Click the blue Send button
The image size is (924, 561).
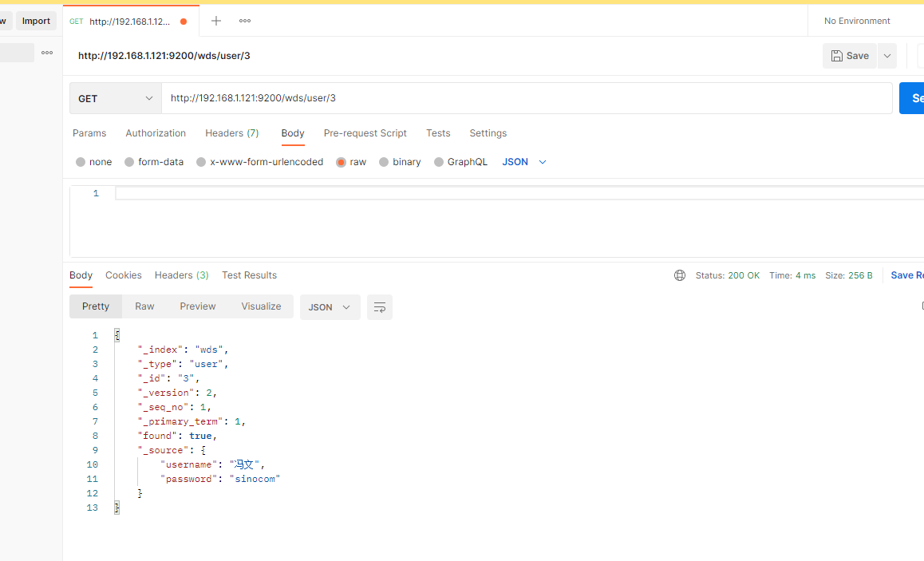click(911, 98)
